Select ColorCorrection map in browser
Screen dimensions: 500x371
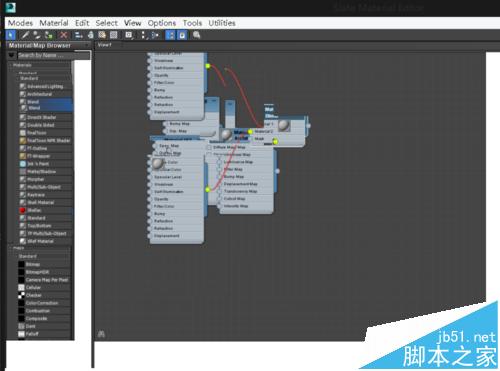44,303
